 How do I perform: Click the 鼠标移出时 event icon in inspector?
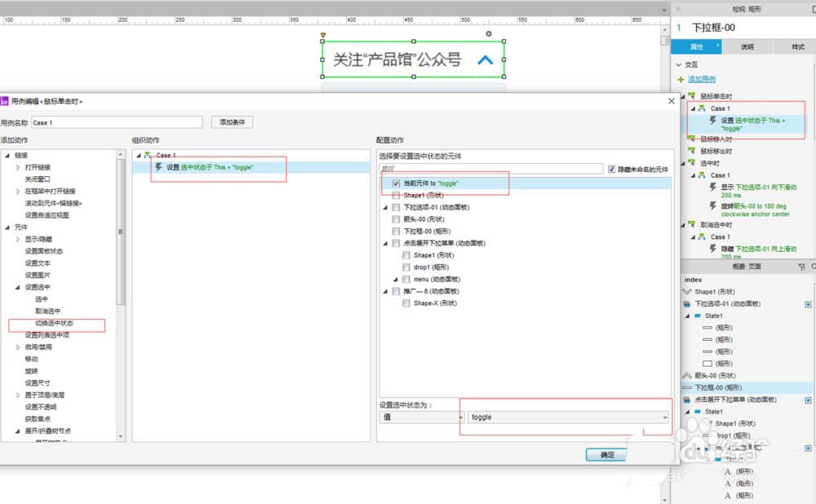pos(692,150)
